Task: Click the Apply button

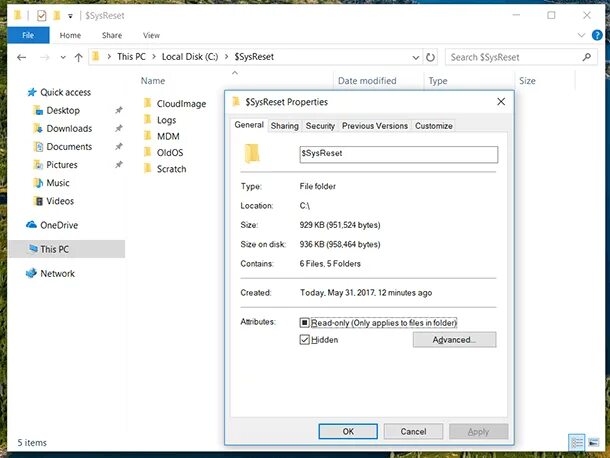Action: [x=479, y=432]
